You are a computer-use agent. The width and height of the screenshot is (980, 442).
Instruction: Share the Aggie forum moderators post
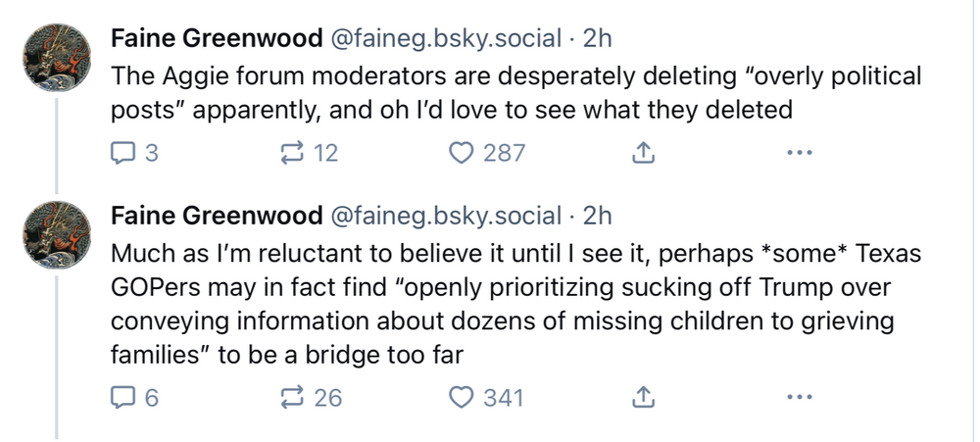click(643, 153)
